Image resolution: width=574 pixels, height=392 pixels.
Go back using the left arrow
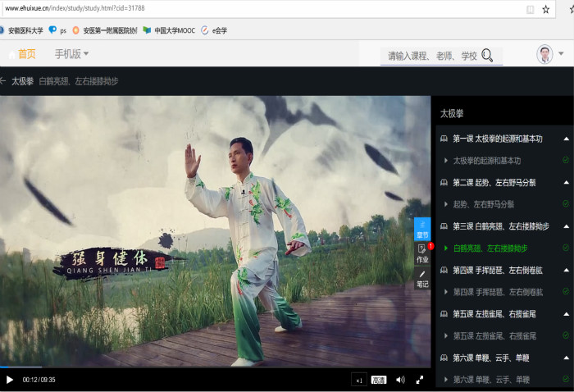tap(4, 81)
